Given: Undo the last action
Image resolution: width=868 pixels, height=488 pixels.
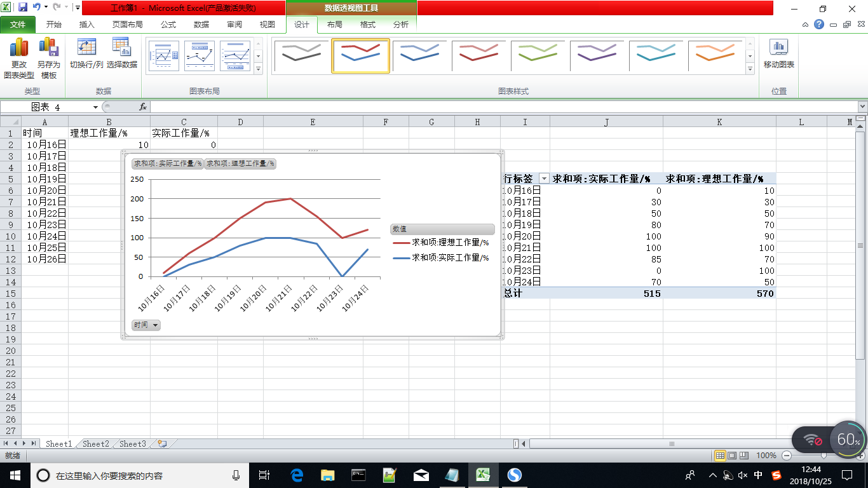Looking at the screenshot, I should 37,8.
